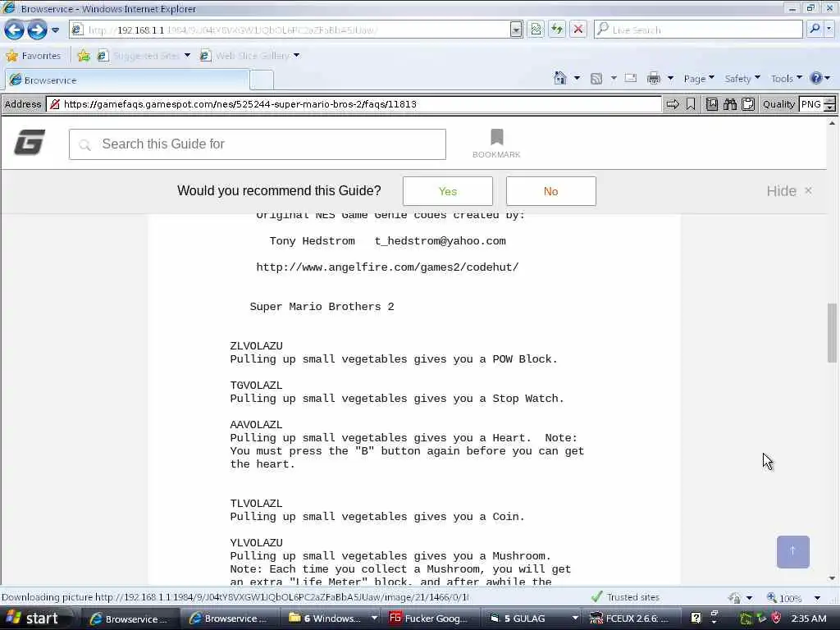
Task: Answer No to recommend this Guide
Action: 550,191
